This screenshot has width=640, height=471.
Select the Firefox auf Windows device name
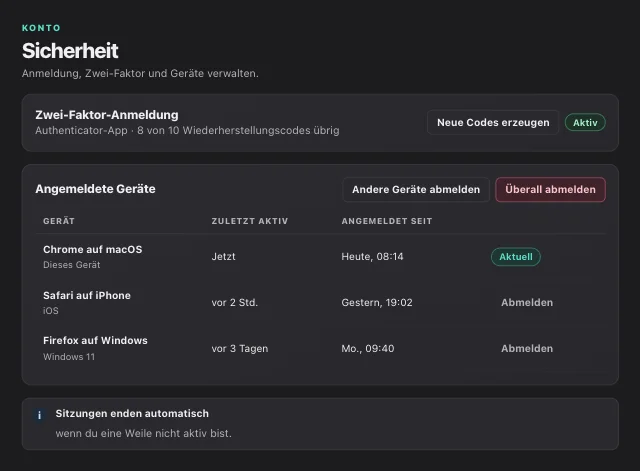[95, 340]
